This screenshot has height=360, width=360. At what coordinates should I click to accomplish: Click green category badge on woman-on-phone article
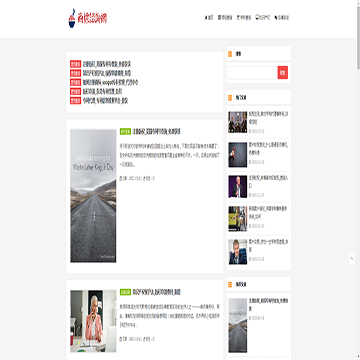click(125, 292)
